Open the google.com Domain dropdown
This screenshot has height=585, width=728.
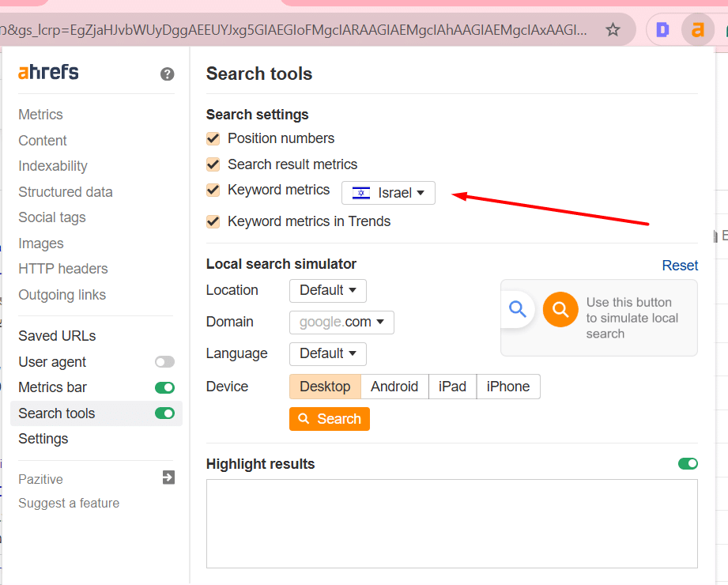341,323
